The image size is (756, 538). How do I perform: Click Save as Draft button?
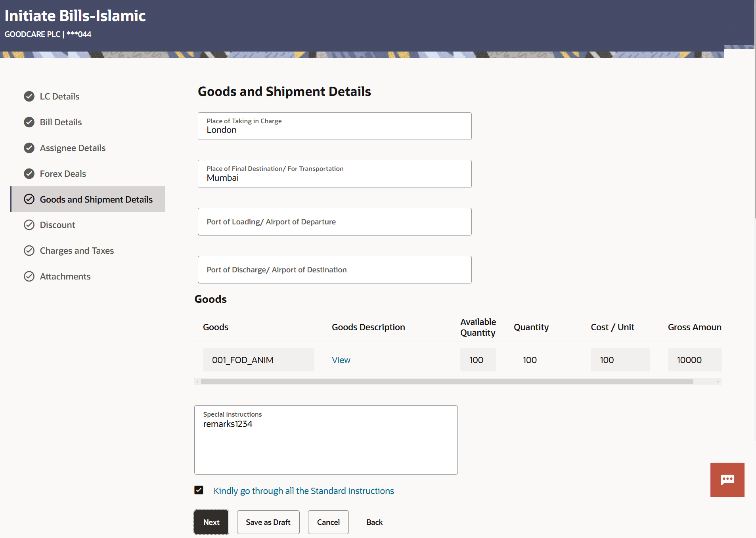(268, 522)
